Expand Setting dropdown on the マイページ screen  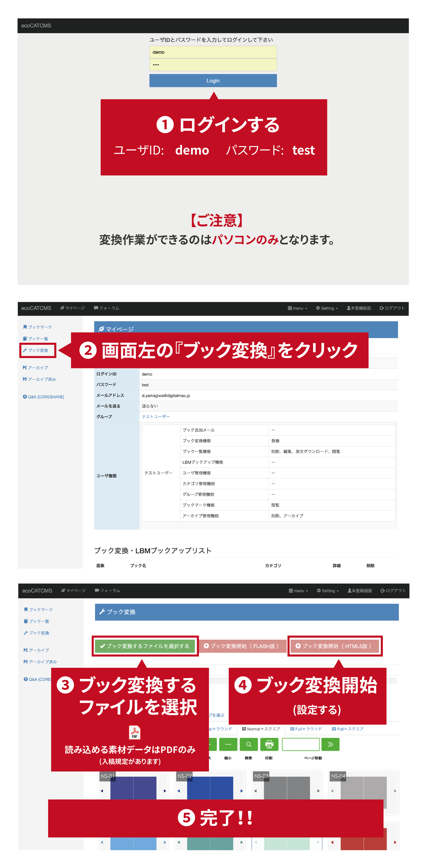point(327,308)
